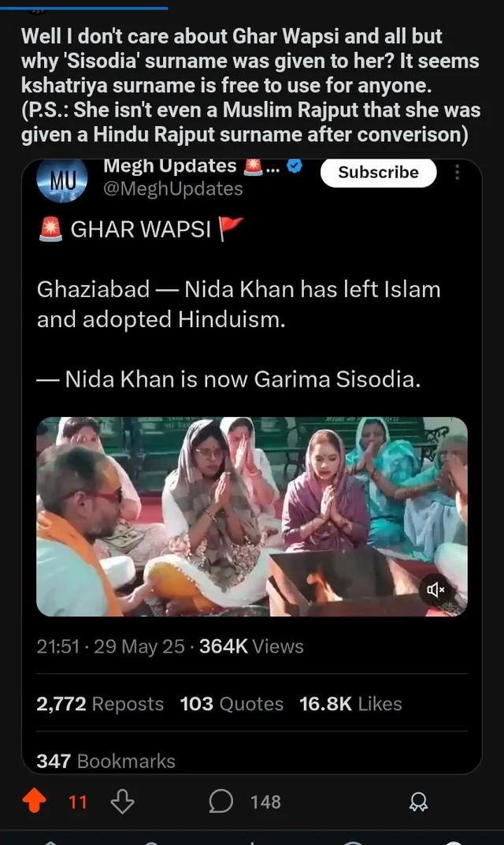
Task: Open the @MeghUpdates handle
Action: [172, 189]
